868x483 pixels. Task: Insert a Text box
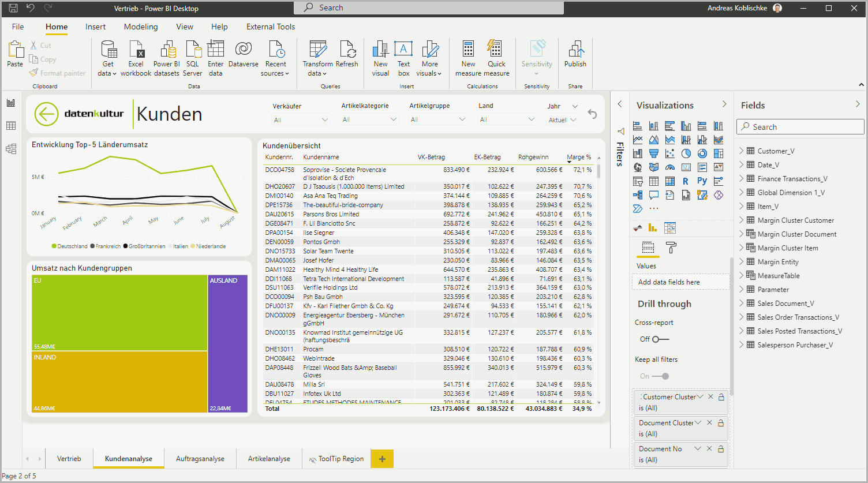click(403, 59)
